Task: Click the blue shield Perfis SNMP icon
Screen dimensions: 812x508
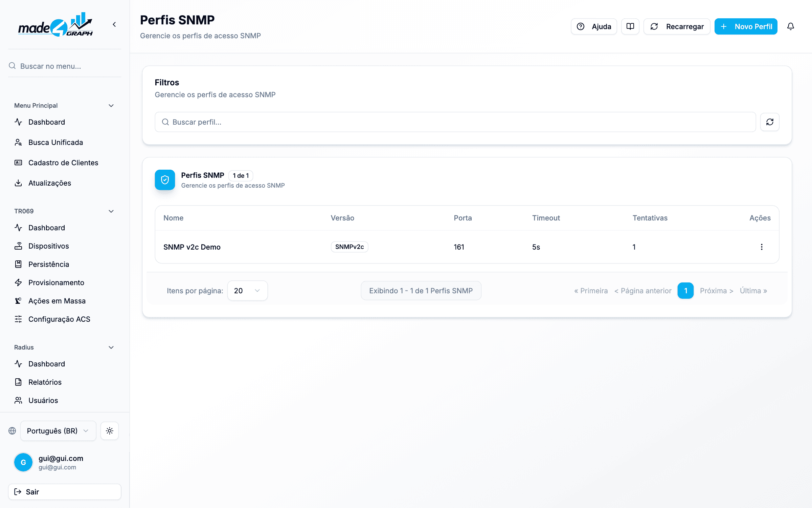Action: [165, 180]
